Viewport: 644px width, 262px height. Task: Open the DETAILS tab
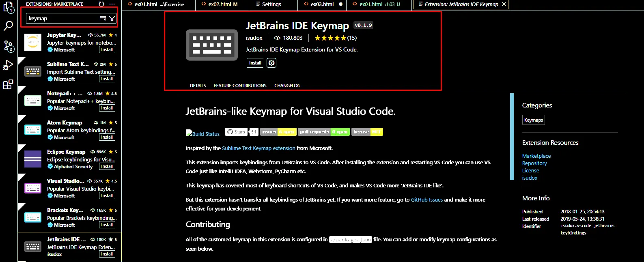pos(198,86)
